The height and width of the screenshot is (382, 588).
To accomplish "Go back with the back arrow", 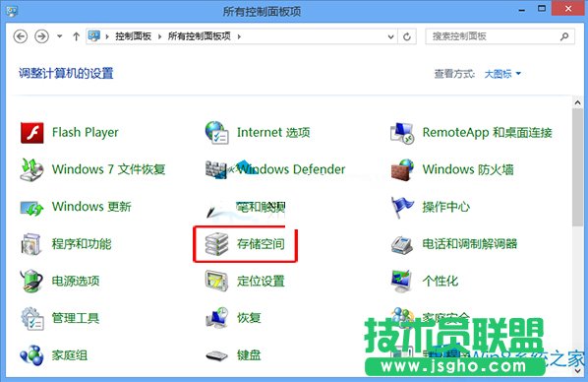I will tap(21, 36).
